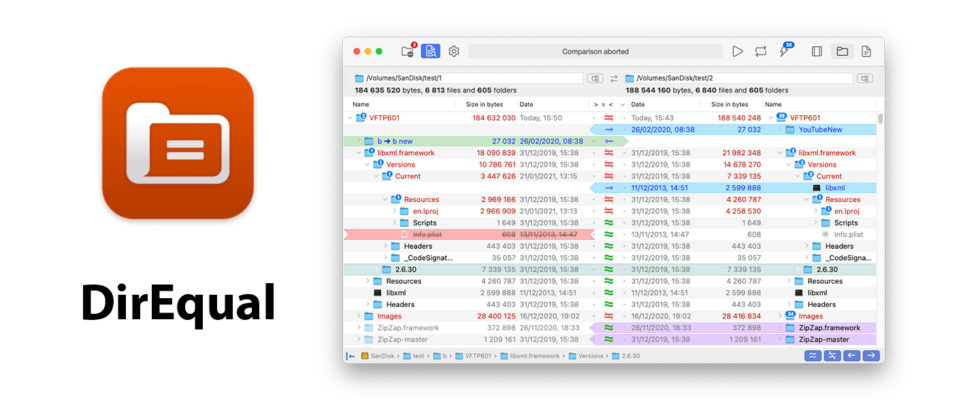This screenshot has width=980, height=420.
Task: Toggle the sidebar panel layout icon
Action: (817, 51)
